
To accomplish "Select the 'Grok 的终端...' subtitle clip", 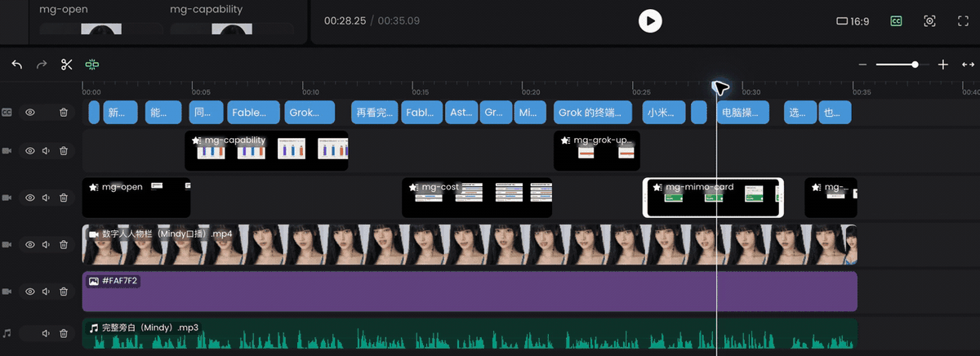I will click(594, 113).
